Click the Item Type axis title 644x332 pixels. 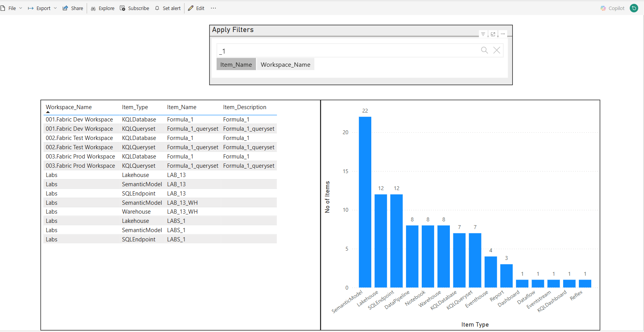click(x=475, y=325)
